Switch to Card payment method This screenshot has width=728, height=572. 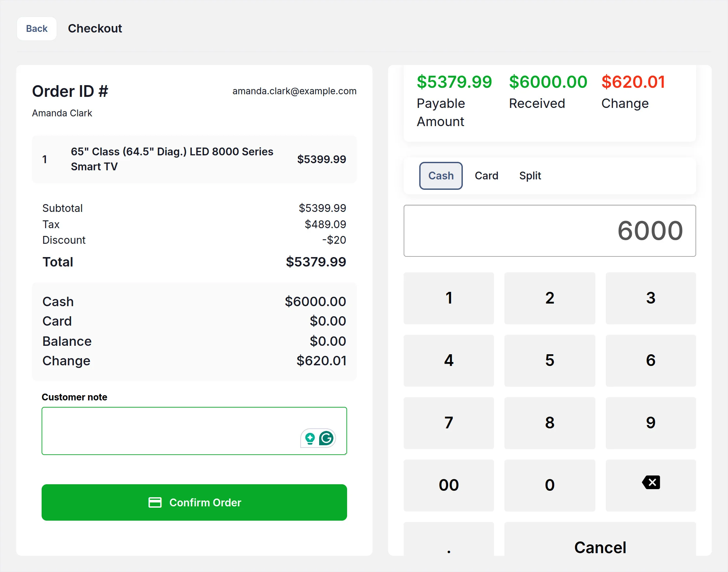click(x=486, y=176)
